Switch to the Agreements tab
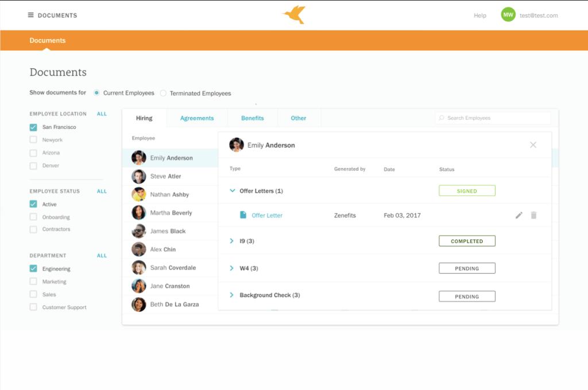Screen dimensions: 588x390 pos(197,118)
